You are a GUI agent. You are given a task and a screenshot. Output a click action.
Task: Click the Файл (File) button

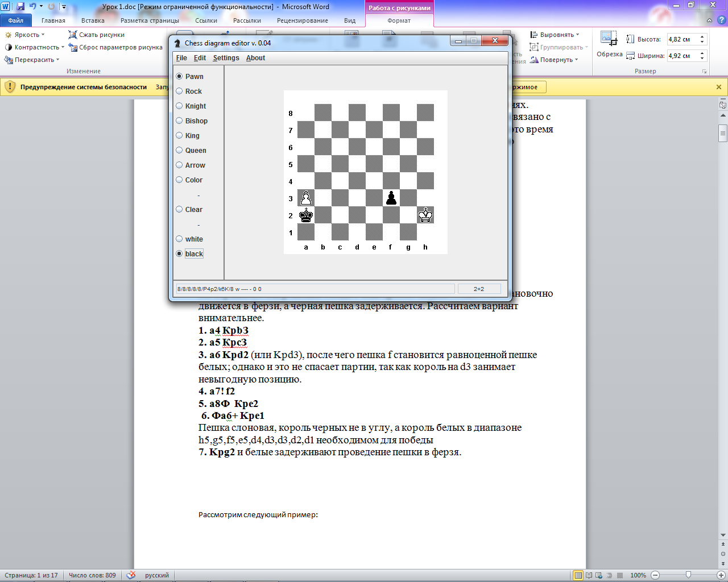tap(16, 20)
